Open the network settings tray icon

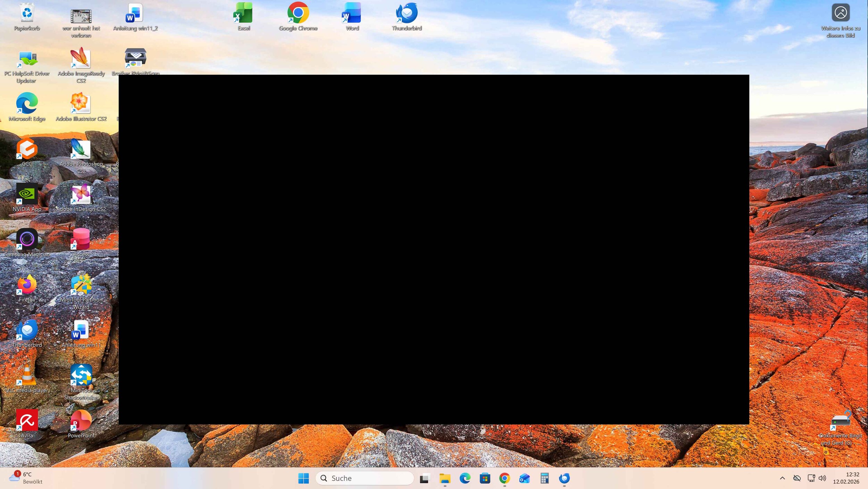pos(811,478)
